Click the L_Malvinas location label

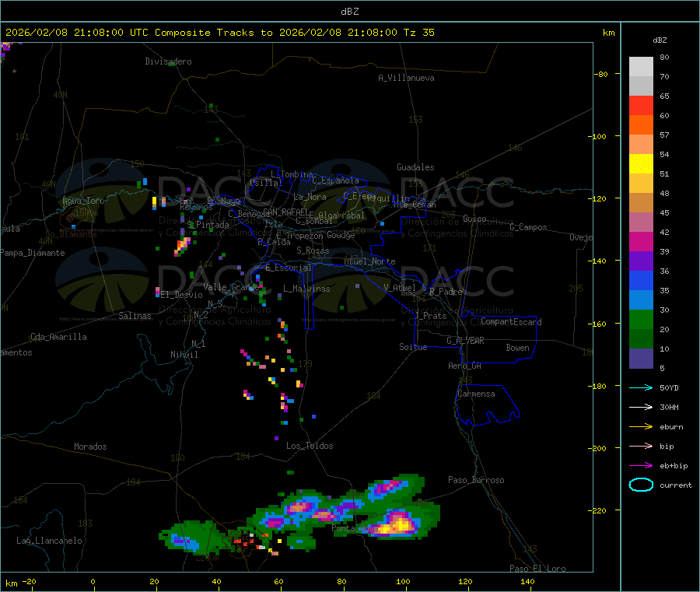(x=306, y=289)
